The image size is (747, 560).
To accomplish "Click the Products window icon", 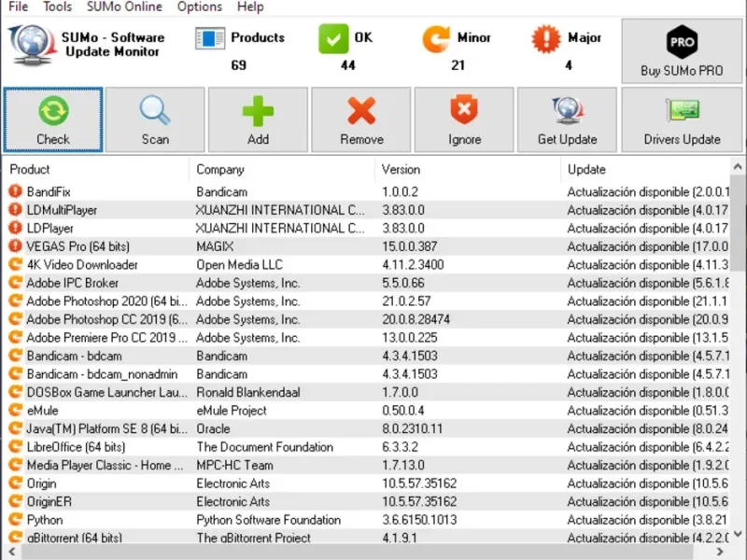I will coord(210,38).
